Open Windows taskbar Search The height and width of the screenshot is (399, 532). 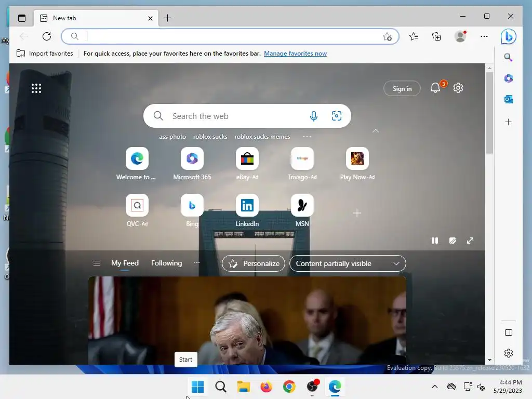tap(220, 387)
